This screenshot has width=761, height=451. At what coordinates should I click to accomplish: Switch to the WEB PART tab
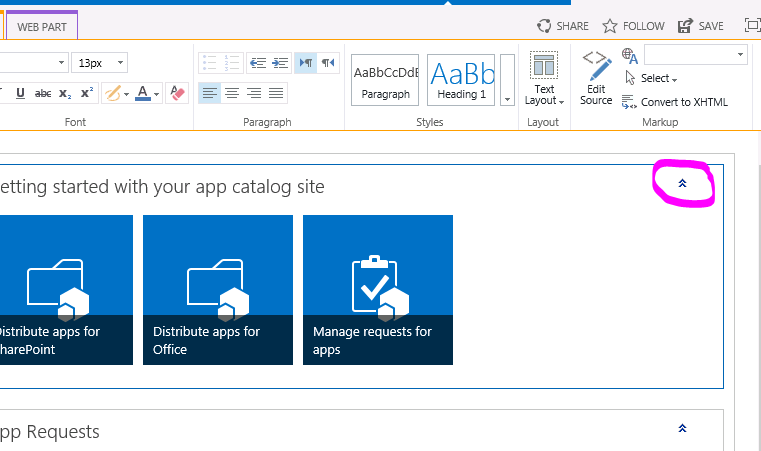coord(41,25)
